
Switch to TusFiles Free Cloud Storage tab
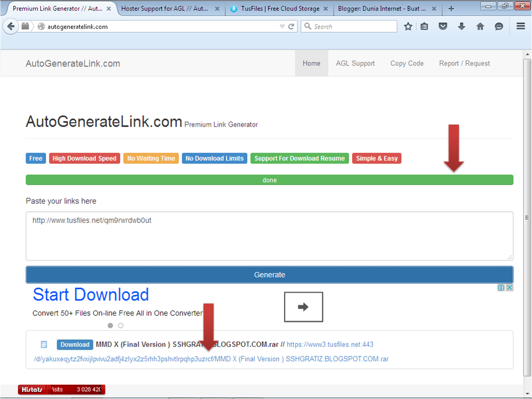tap(280, 9)
